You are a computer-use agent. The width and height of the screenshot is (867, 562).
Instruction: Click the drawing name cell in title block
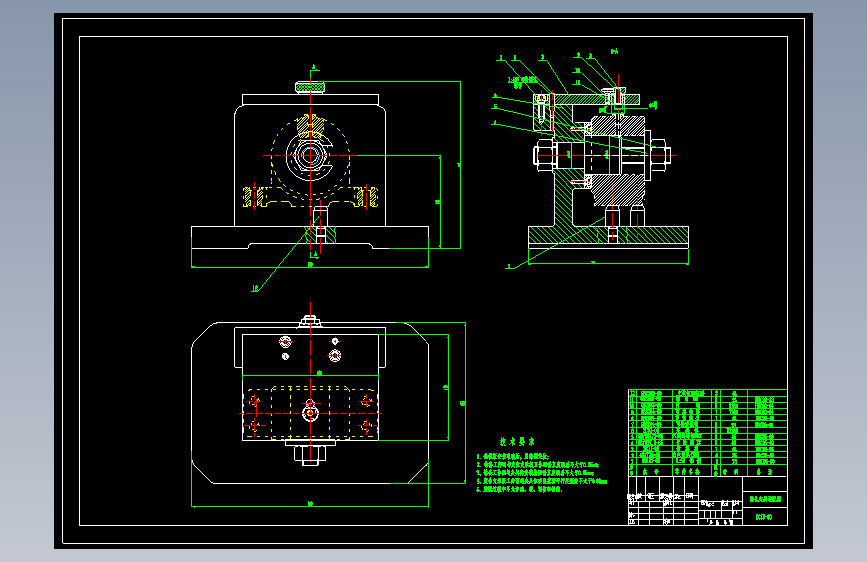click(765, 499)
